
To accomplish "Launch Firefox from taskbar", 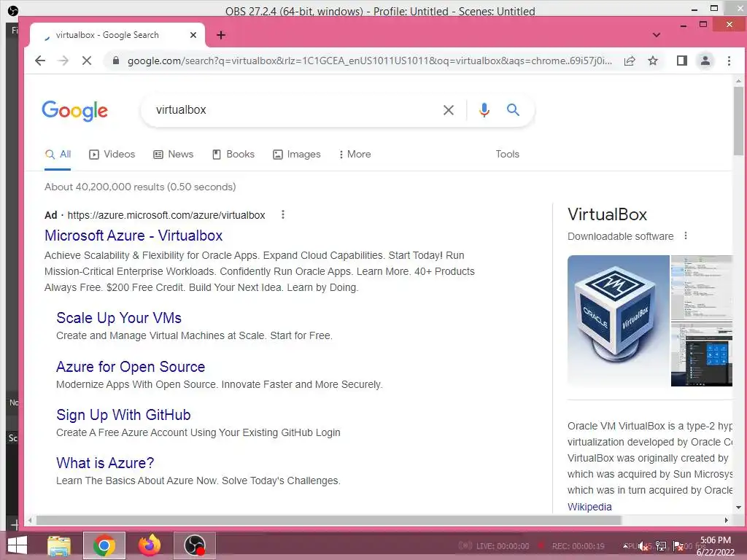I will 149,545.
